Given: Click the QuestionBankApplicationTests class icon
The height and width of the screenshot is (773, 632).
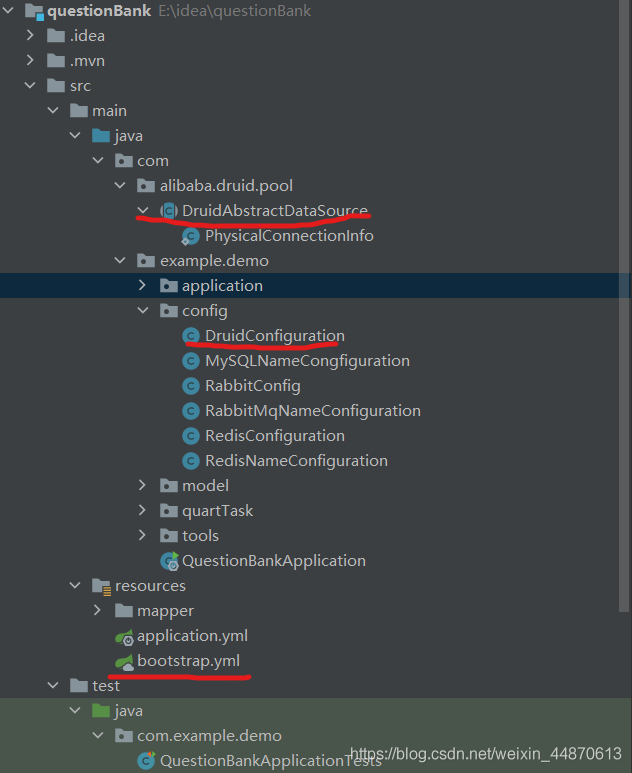Looking at the screenshot, I should [146, 761].
